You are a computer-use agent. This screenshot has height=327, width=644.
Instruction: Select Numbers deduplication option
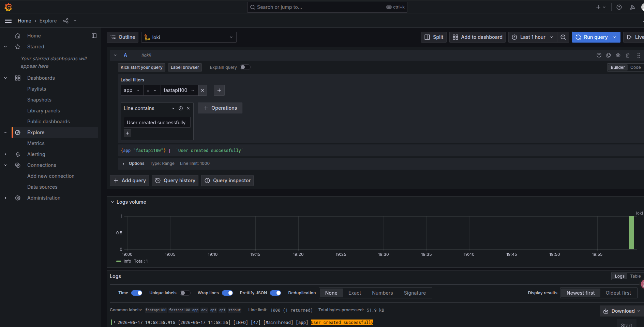coord(382,293)
